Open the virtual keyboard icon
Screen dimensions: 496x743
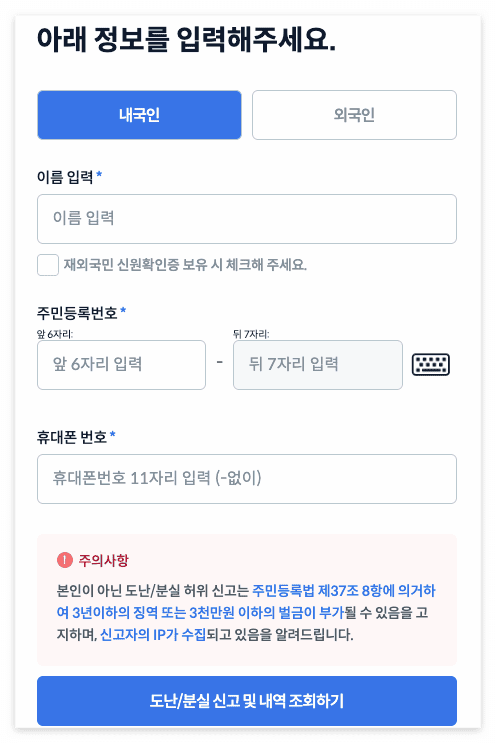coord(430,364)
